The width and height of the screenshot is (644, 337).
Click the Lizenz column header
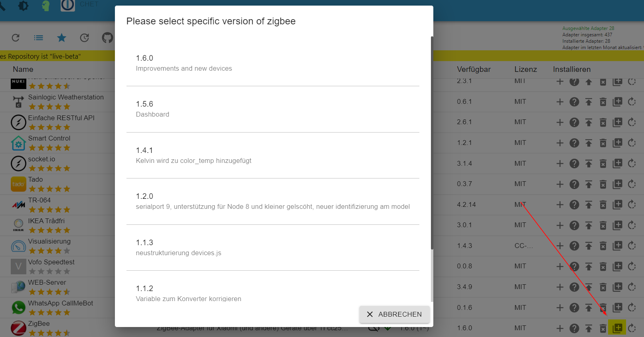525,69
